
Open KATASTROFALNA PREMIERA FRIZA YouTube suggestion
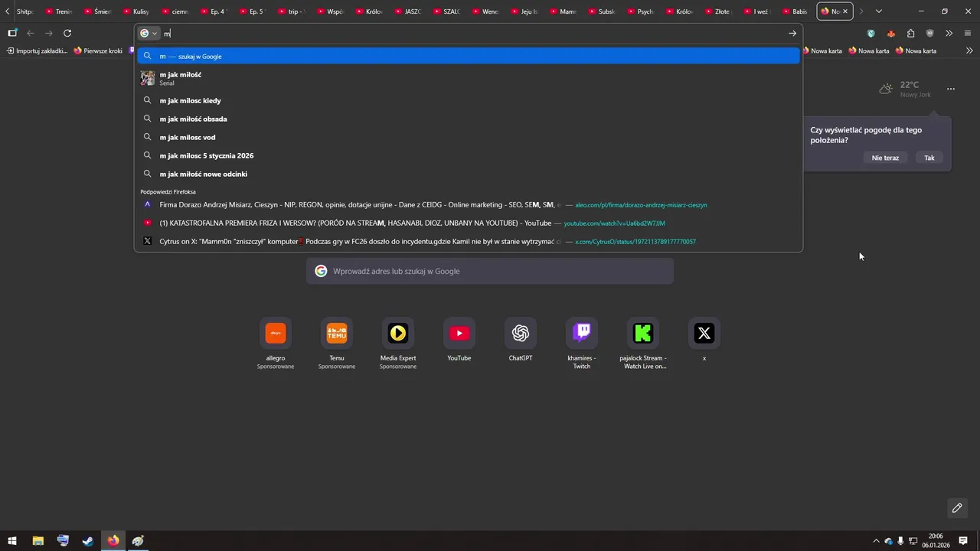click(469, 223)
